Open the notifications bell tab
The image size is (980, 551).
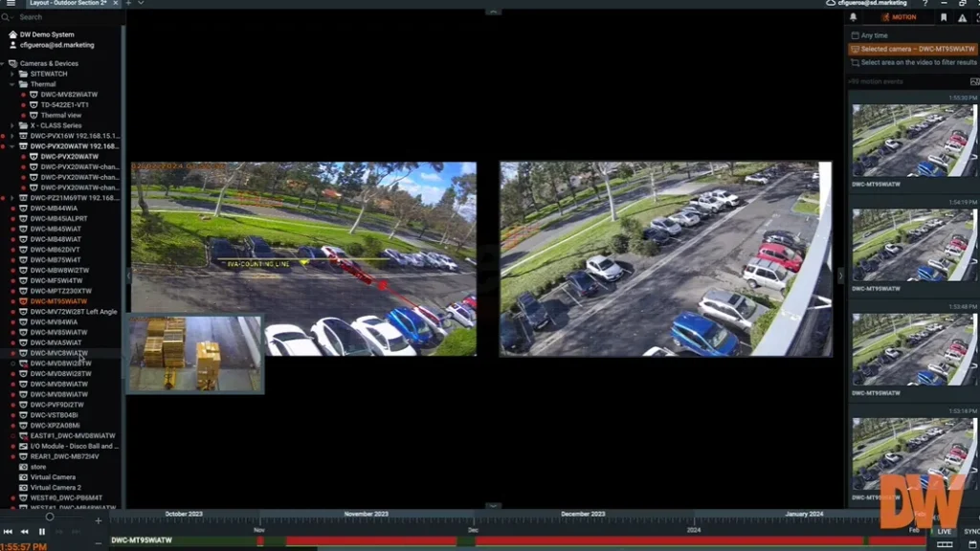853,17
